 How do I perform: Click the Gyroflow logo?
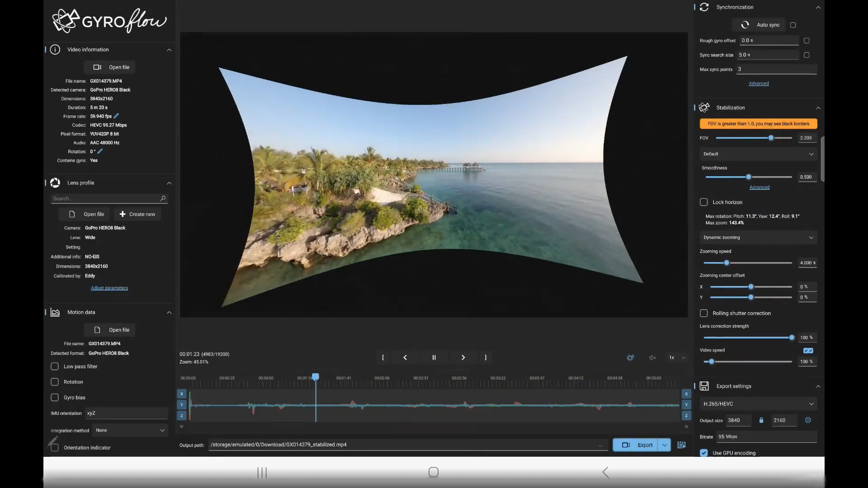[x=109, y=21]
